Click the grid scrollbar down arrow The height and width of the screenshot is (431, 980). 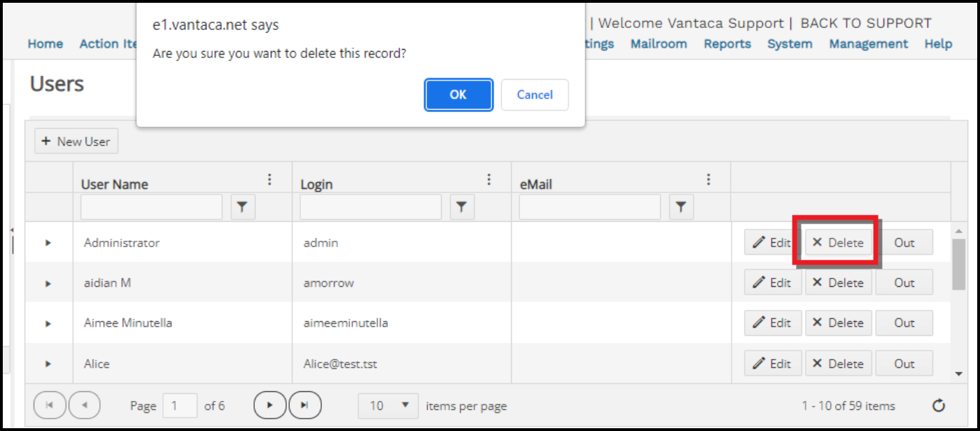point(959,374)
